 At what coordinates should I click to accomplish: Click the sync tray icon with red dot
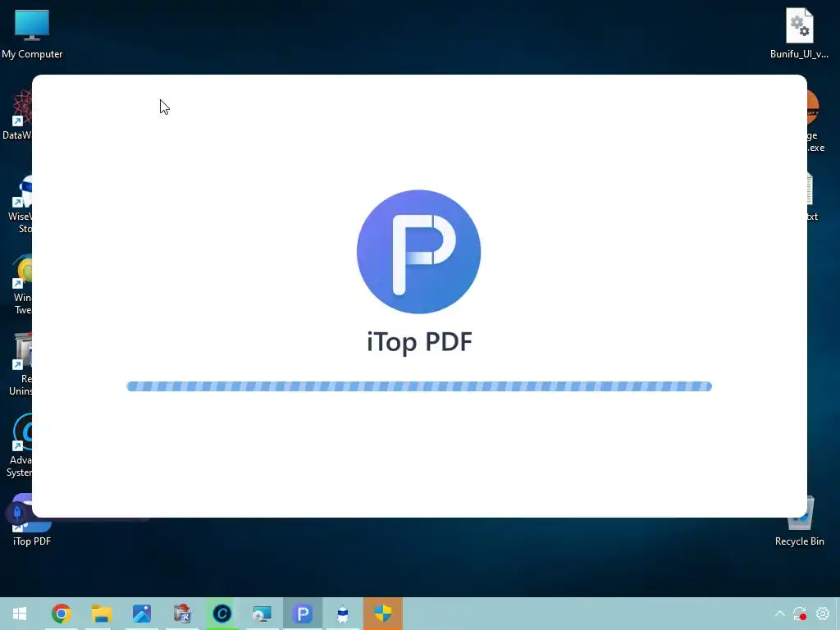tap(800, 614)
